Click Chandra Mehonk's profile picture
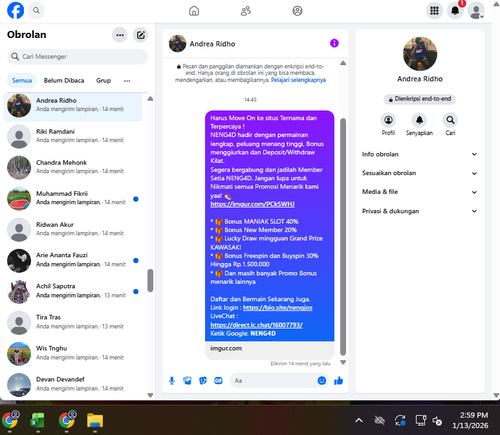Image resolution: width=500 pixels, height=435 pixels. pos(19,167)
